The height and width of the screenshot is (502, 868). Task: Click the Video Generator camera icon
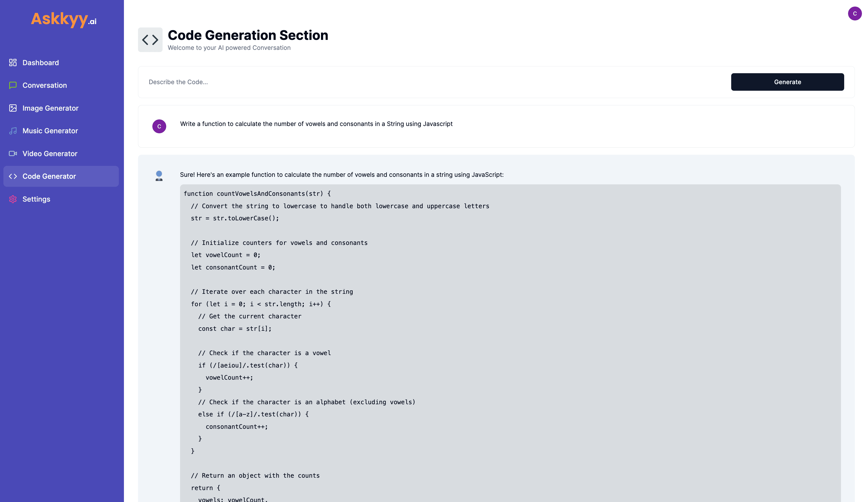pos(13,153)
